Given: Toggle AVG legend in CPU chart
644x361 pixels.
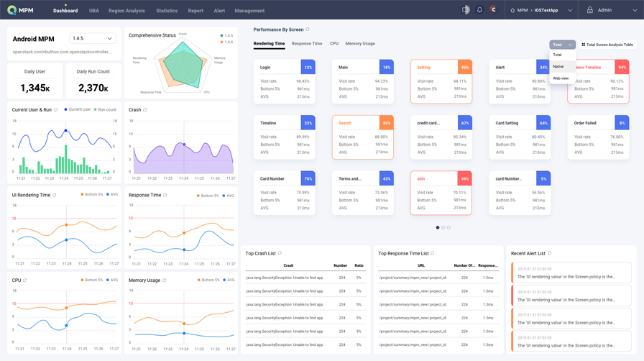Looking at the screenshot, I should (x=112, y=280).
